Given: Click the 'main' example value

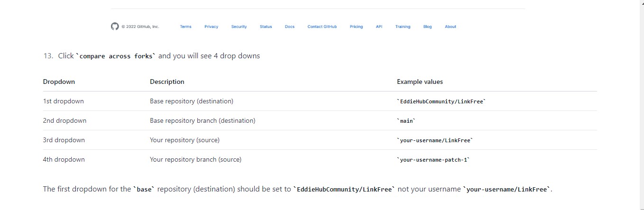Looking at the screenshot, I should [x=406, y=121].
